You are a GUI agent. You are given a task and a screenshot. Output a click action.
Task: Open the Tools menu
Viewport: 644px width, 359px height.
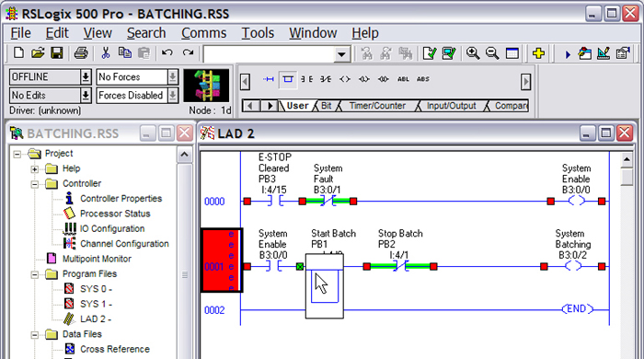pos(258,33)
